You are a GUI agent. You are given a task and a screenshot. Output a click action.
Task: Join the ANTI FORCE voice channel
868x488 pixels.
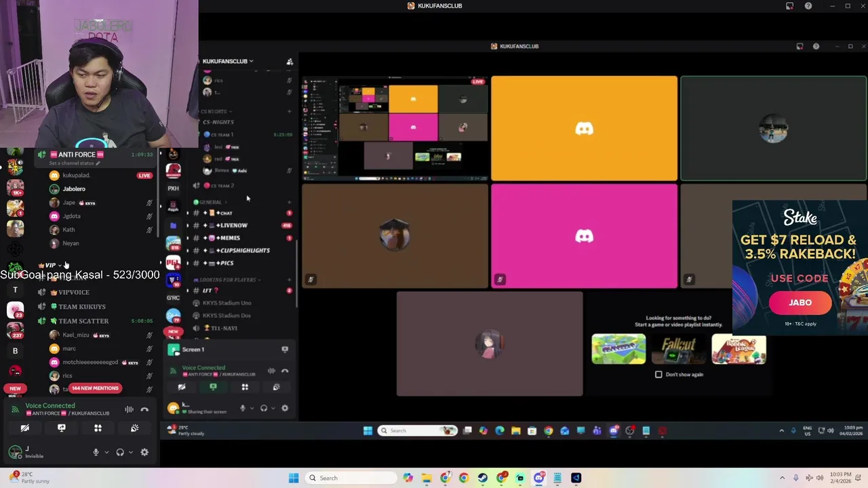pyautogui.click(x=76, y=155)
